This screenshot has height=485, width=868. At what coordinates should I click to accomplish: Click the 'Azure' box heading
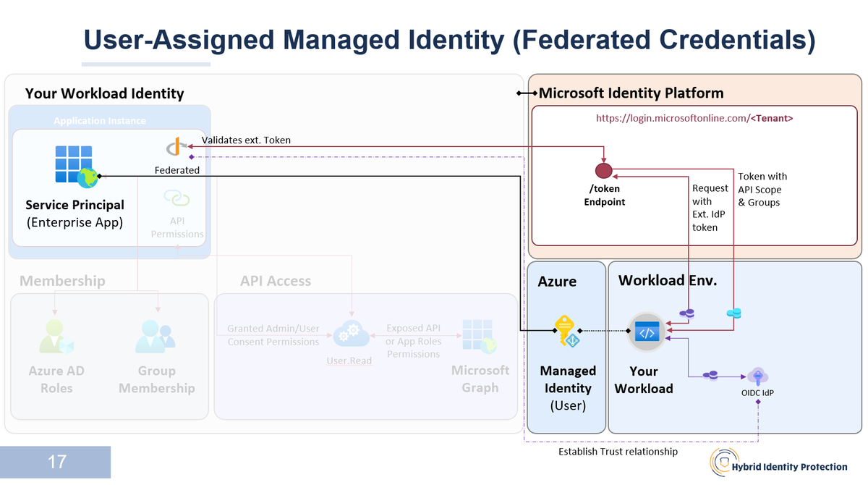[557, 281]
